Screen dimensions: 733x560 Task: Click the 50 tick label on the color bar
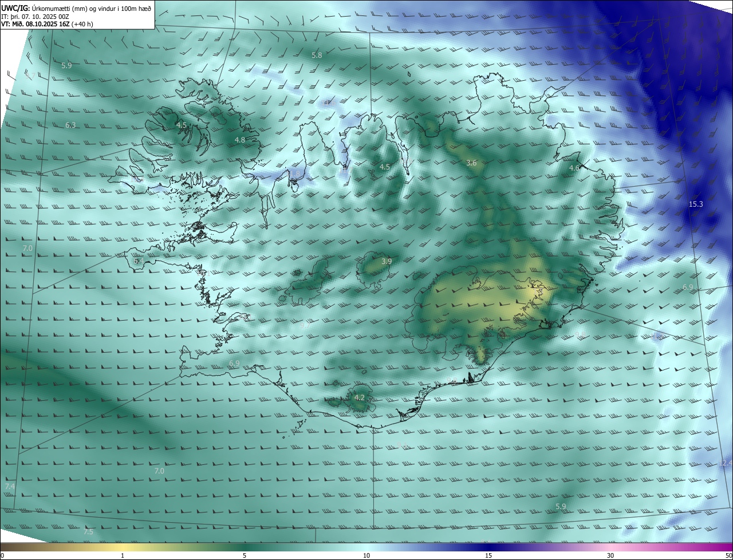coord(728,555)
